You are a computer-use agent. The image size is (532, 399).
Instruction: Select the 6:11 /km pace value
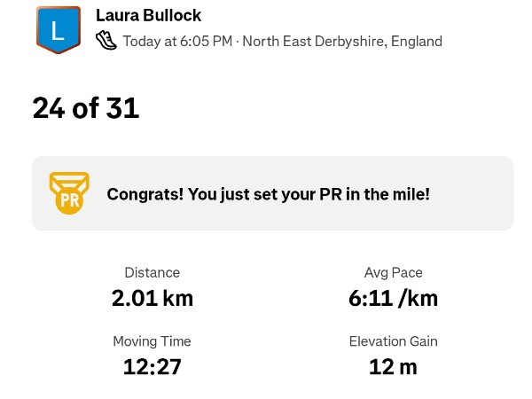[x=393, y=298]
